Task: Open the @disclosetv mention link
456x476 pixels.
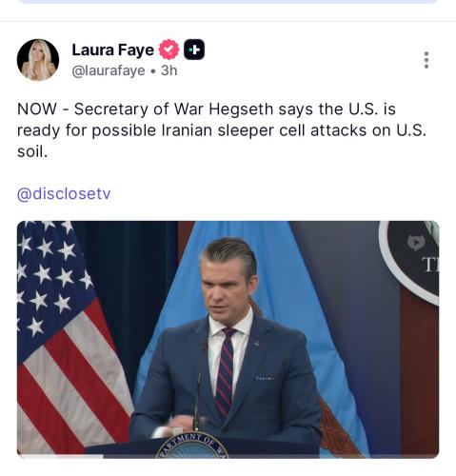Action: (x=64, y=193)
